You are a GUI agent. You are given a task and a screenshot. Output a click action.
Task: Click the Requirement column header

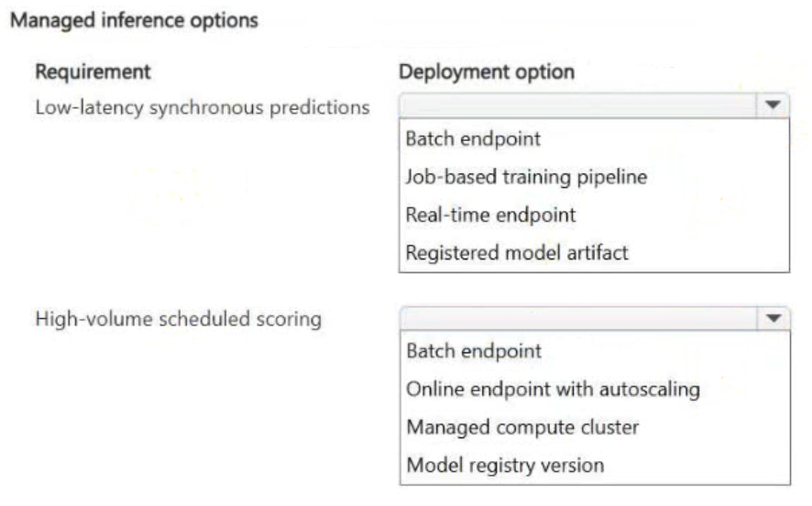coord(93,71)
